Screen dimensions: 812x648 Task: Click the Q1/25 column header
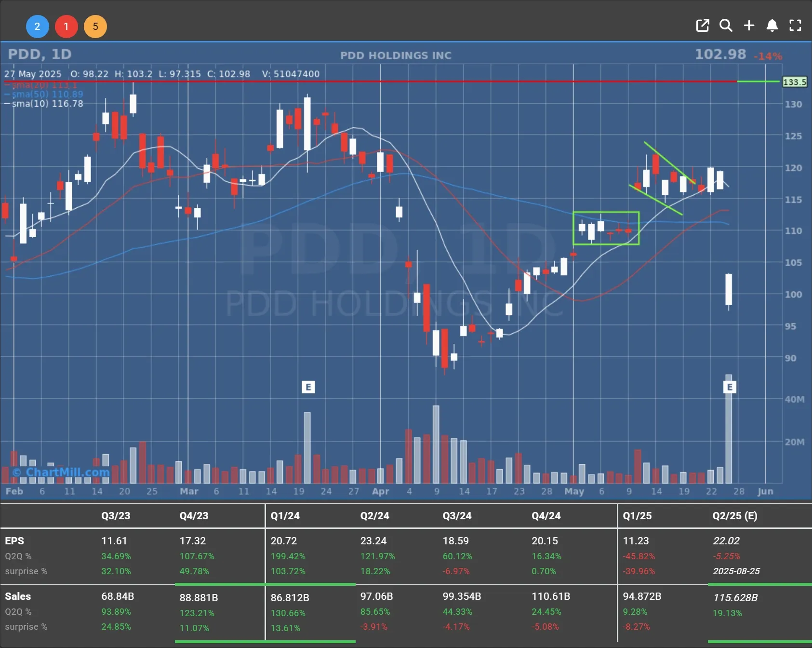click(637, 516)
